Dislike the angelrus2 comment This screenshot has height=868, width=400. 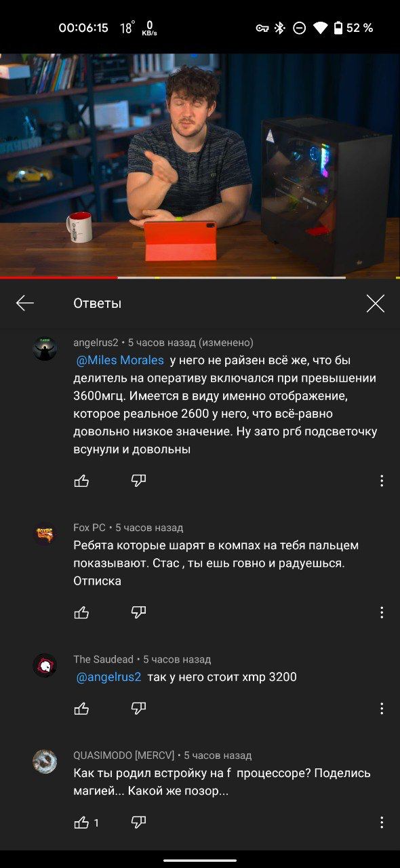(138, 481)
